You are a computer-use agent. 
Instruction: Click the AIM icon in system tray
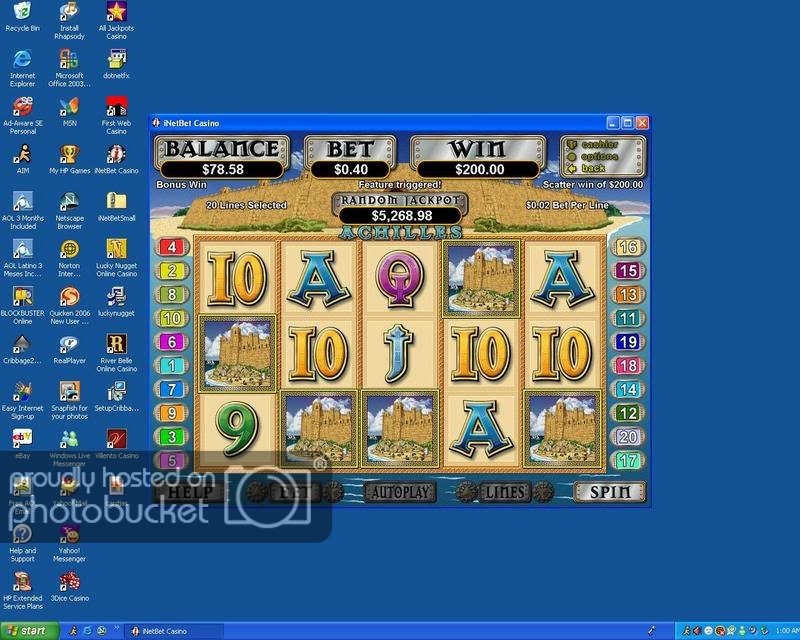click(686, 631)
